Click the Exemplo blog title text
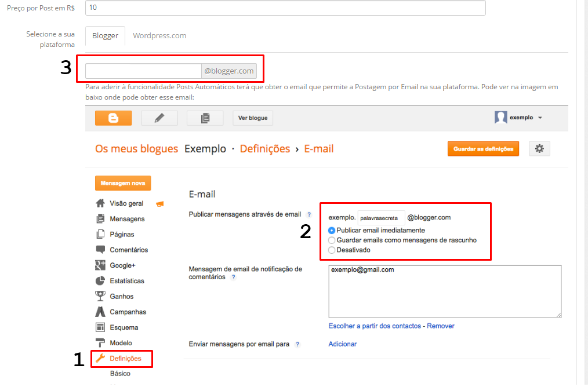The width and height of the screenshot is (588, 387). [205, 149]
